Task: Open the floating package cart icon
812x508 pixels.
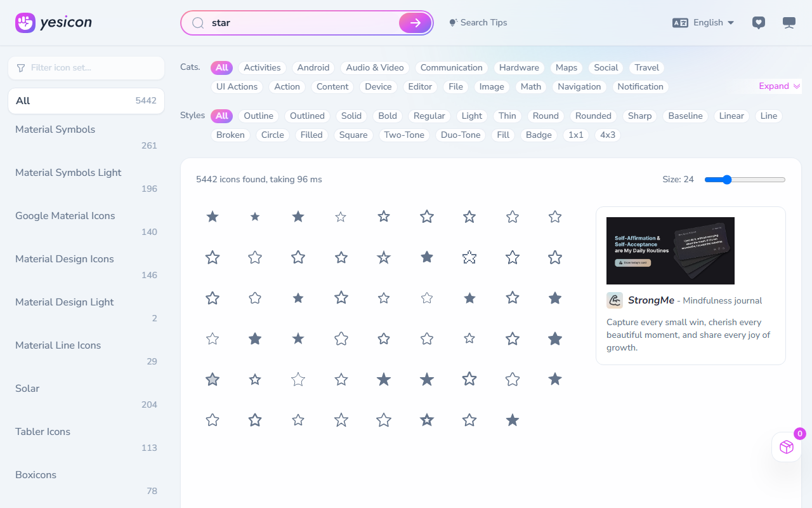Action: click(x=787, y=447)
